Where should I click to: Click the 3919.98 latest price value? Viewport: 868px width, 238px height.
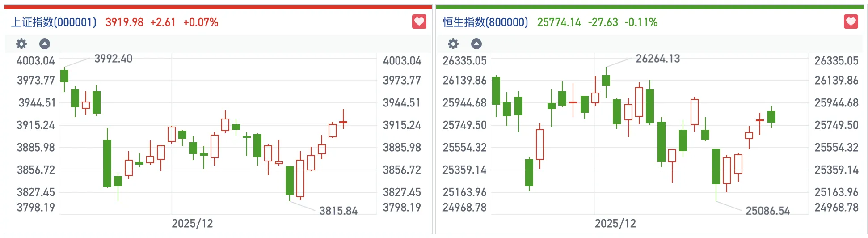coord(124,22)
